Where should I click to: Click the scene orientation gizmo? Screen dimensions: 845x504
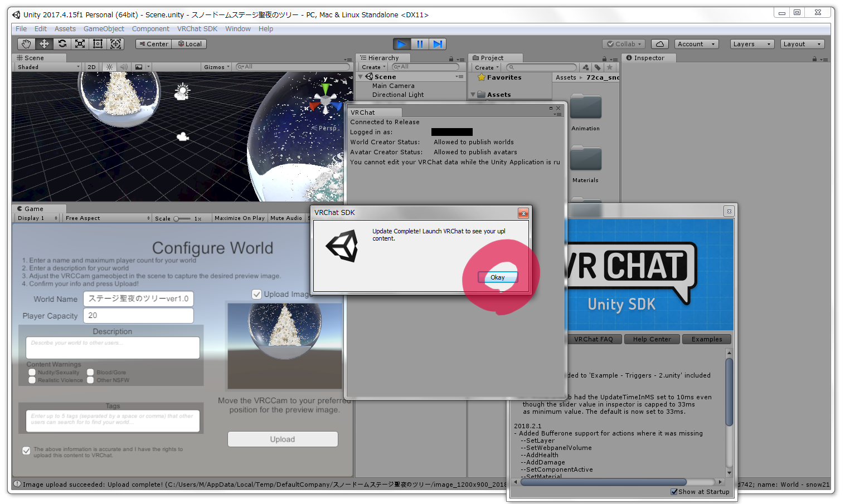[x=326, y=100]
